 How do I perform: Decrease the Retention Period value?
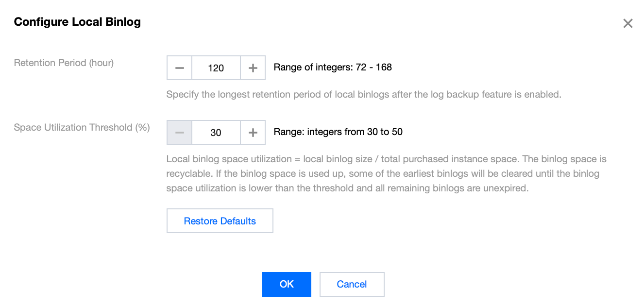tap(180, 68)
